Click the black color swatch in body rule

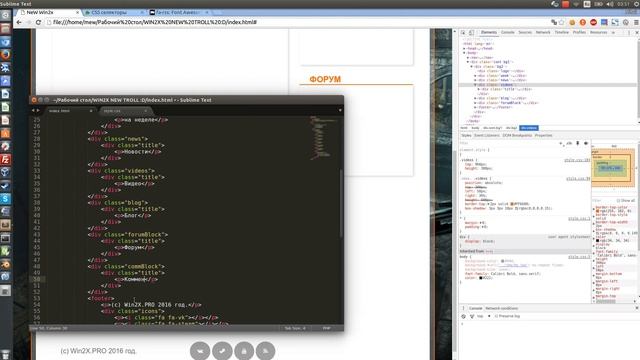pyautogui.click(x=480, y=278)
